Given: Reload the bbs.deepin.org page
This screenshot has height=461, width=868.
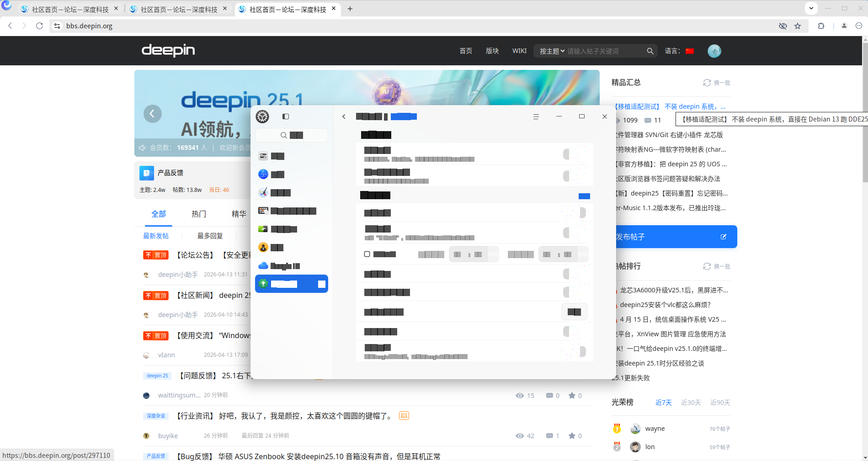Looking at the screenshot, I should click(40, 26).
